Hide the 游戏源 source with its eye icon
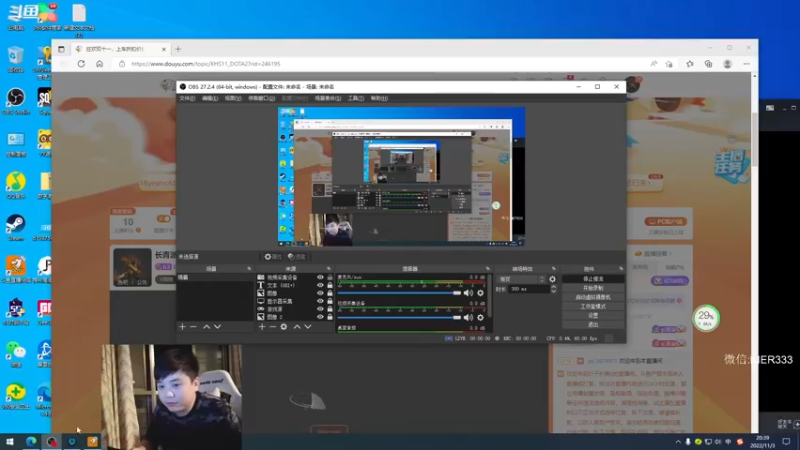This screenshot has height=450, width=800. click(x=320, y=309)
